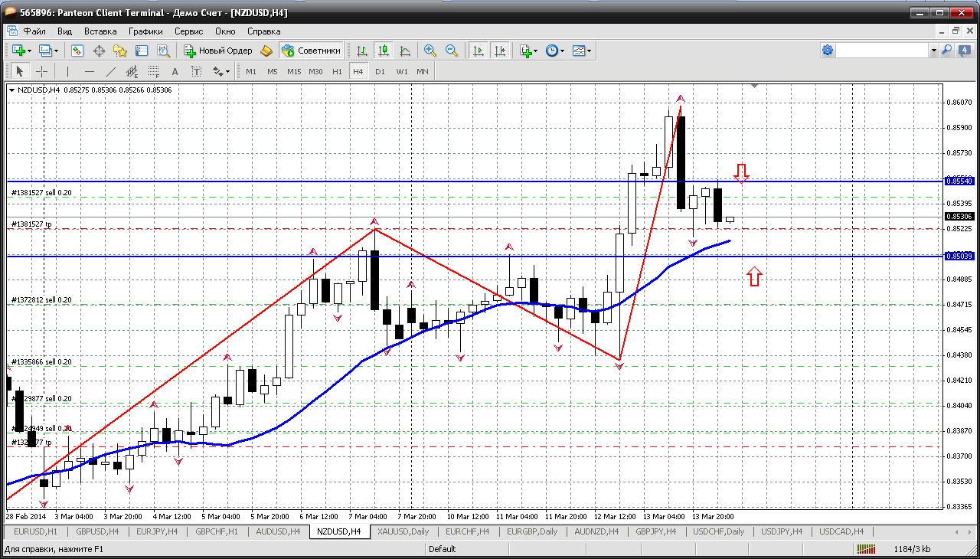The width and height of the screenshot is (980, 559).
Task: Toggle the Советники auto-trading button
Action: (x=311, y=51)
